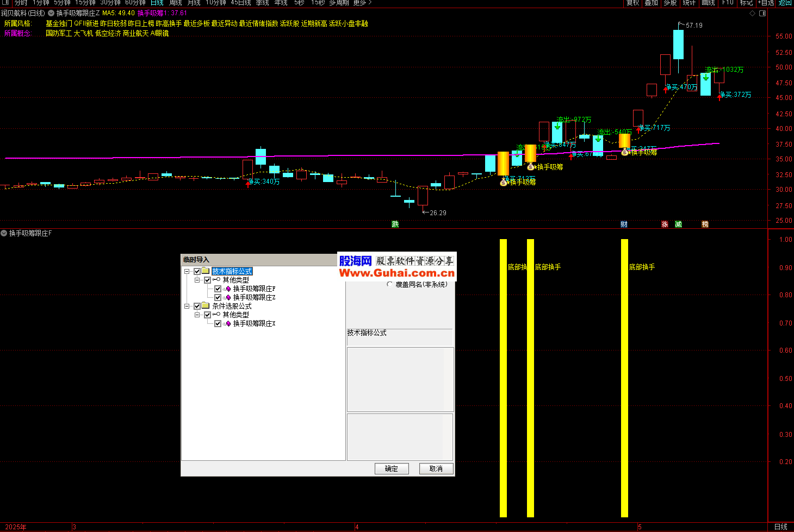Click the magenta formula icon of 换手吸筹跟庄Z
Image resolution: width=794 pixels, height=532 pixels.
pyautogui.click(x=227, y=297)
